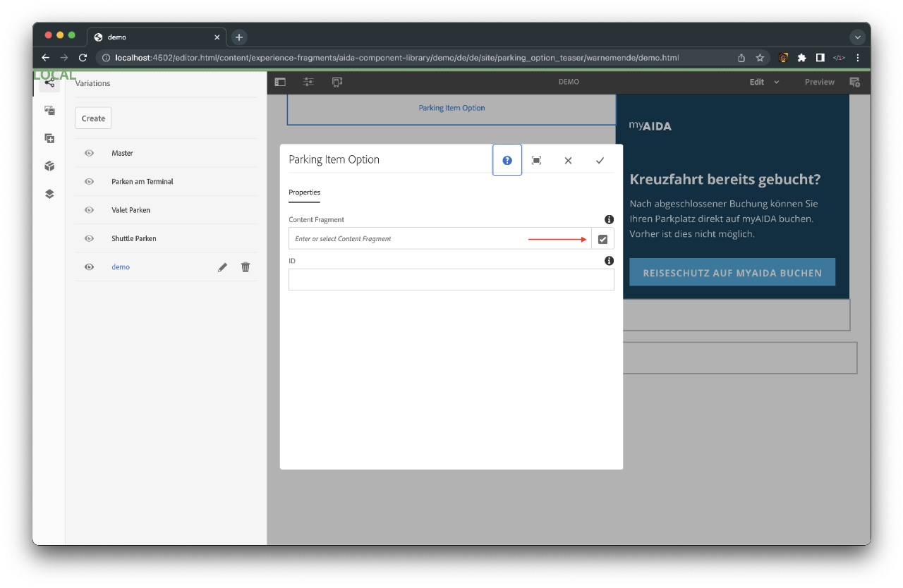
Task: Open the Content Fragment picker button
Action: 602,239
